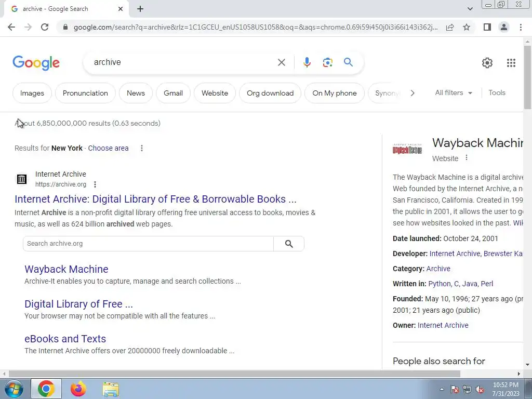Screen dimensions: 532x399
Task: Click the browser back arrow
Action: click(11, 27)
